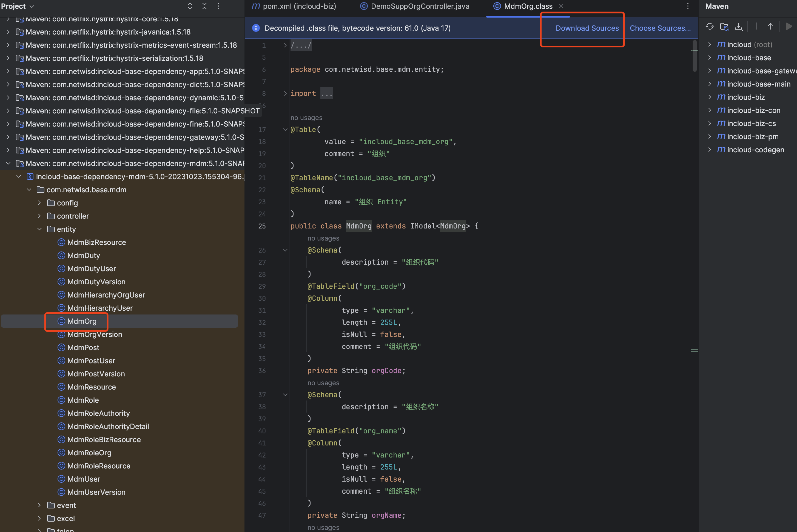Fold the @Table annotation at line 17

285,130
